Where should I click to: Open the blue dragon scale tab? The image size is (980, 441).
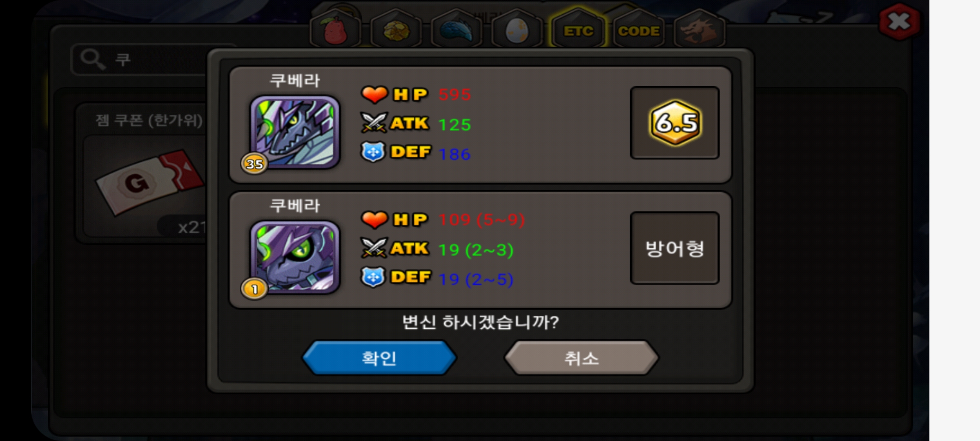point(456,30)
